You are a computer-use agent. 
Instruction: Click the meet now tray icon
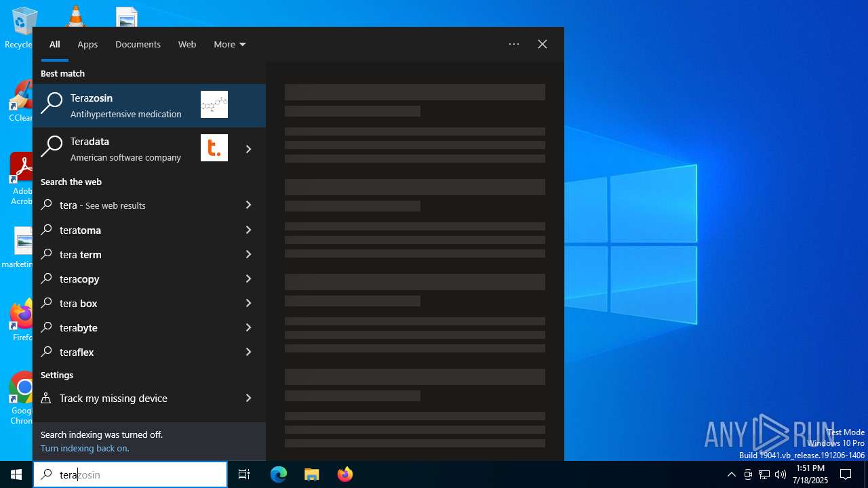[748, 474]
